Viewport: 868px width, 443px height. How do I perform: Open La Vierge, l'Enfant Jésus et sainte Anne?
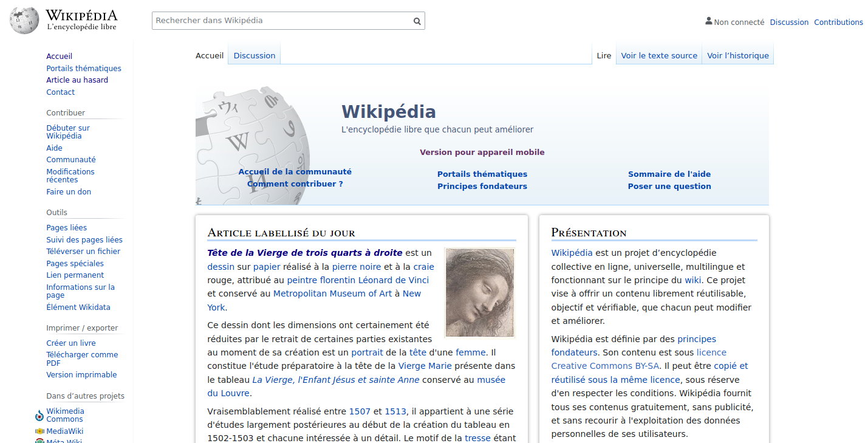(x=336, y=380)
